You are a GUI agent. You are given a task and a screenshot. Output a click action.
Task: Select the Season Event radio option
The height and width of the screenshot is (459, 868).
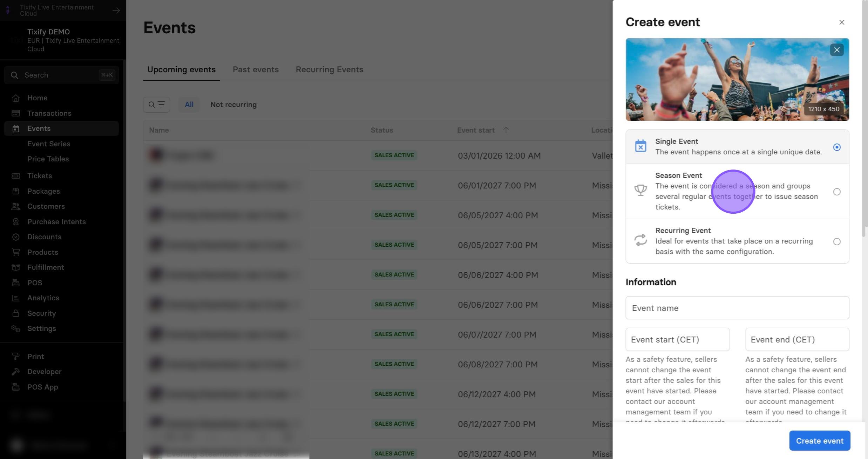point(836,192)
